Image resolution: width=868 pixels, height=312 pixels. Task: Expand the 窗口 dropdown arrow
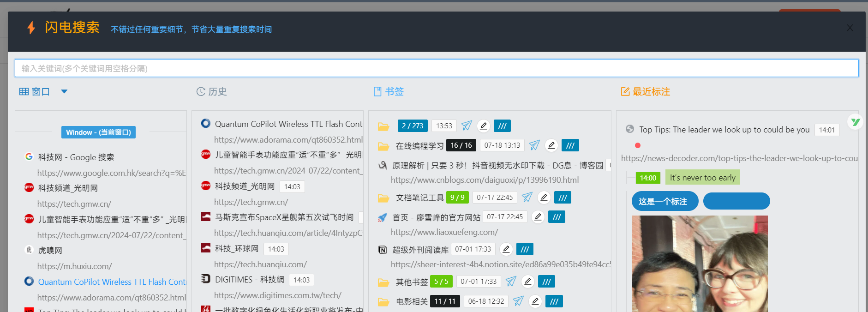tap(64, 91)
